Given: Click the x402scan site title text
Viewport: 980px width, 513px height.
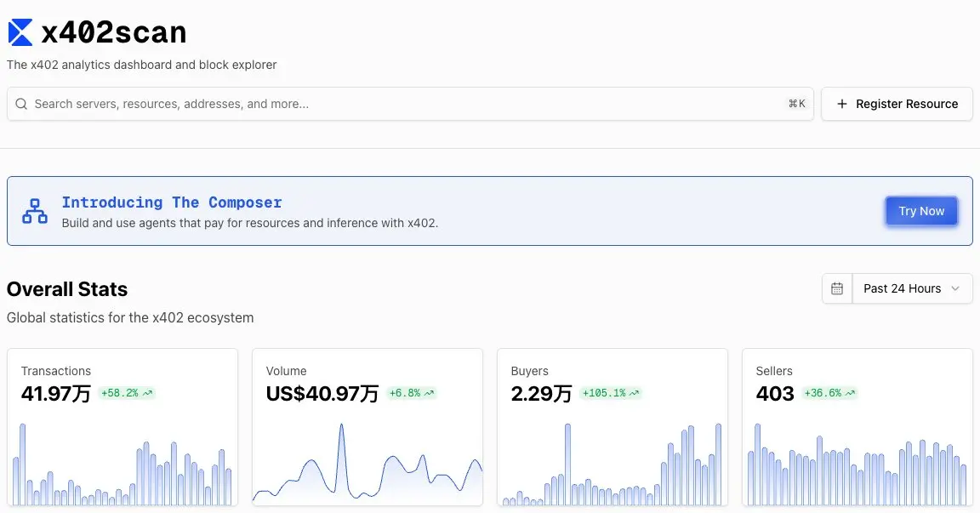Looking at the screenshot, I should click(114, 32).
